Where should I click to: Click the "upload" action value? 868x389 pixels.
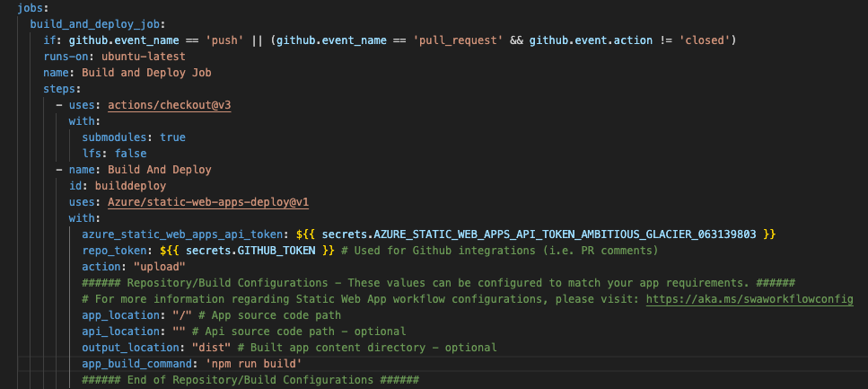tap(159, 266)
